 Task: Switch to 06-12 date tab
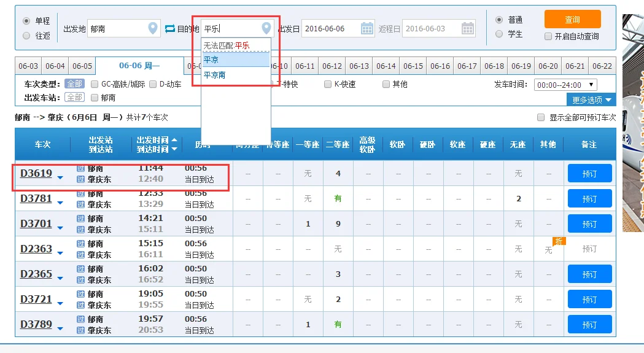[x=332, y=66]
